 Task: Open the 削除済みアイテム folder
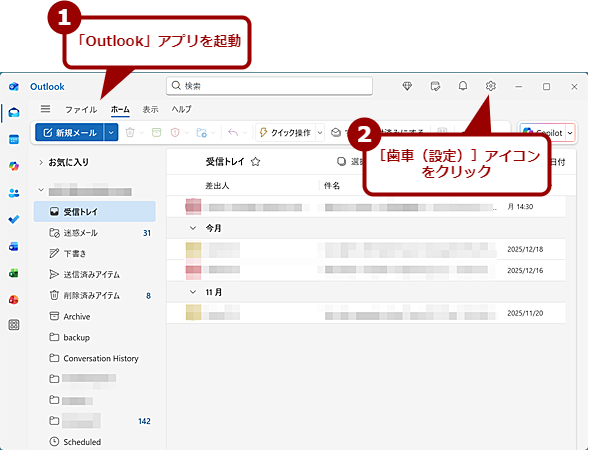95,296
